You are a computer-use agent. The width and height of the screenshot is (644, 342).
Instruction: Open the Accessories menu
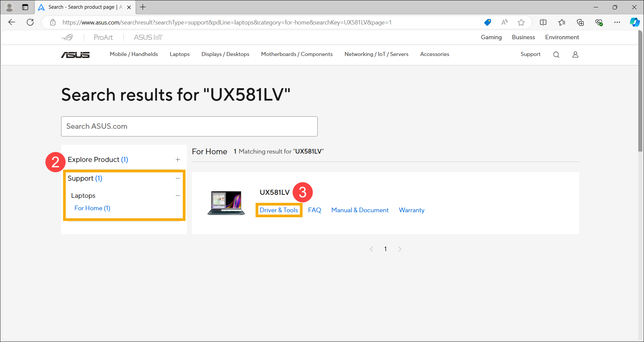click(x=435, y=54)
